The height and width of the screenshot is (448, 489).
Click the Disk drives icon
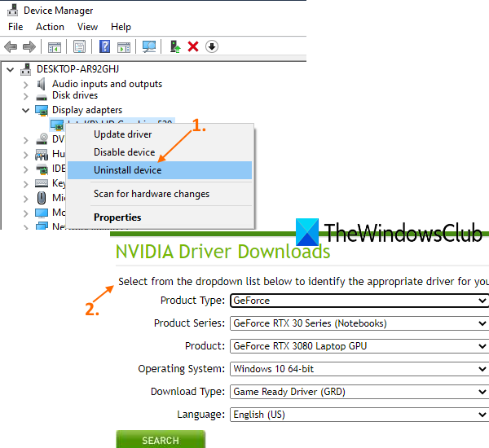coord(42,98)
